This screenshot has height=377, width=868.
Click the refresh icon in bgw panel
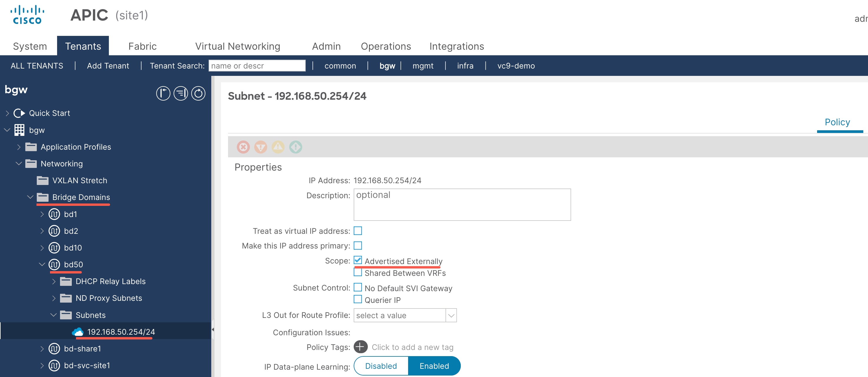(x=198, y=94)
